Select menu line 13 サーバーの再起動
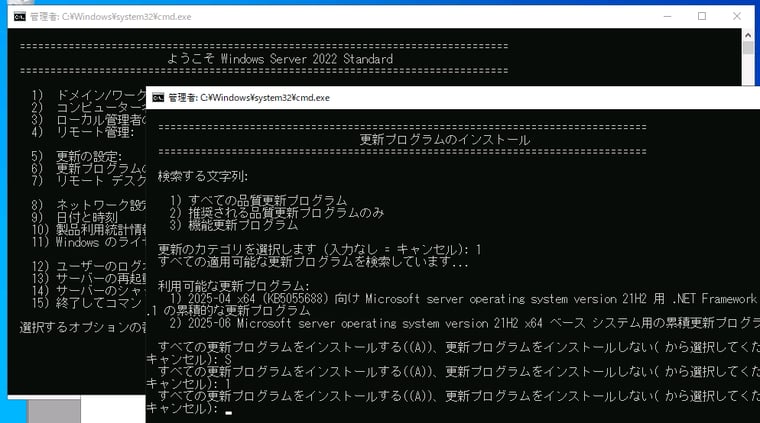The height and width of the screenshot is (423, 760). point(89,278)
